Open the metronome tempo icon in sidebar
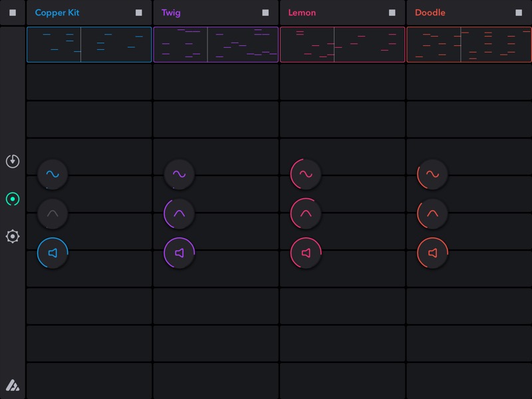The image size is (532, 399). click(x=13, y=161)
